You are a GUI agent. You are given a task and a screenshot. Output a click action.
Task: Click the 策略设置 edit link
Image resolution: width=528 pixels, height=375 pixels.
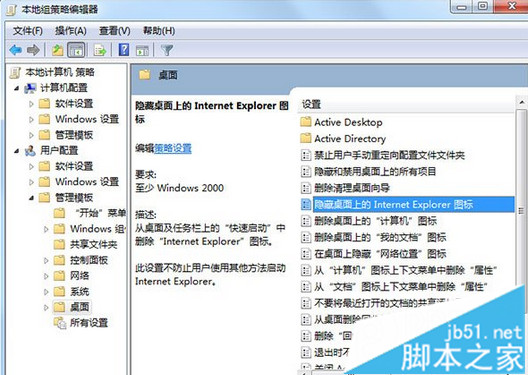click(x=173, y=148)
